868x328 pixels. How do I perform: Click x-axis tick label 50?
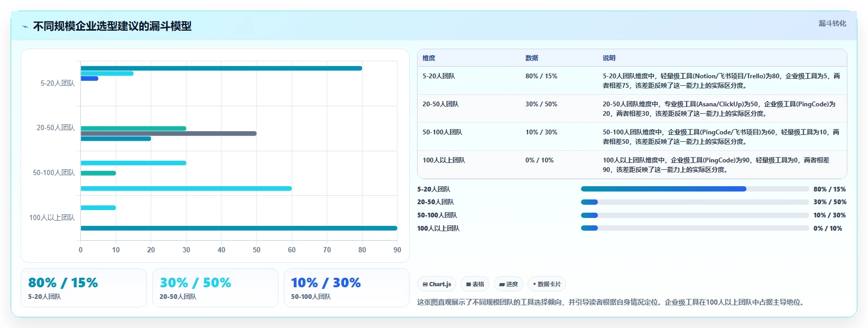(256, 250)
